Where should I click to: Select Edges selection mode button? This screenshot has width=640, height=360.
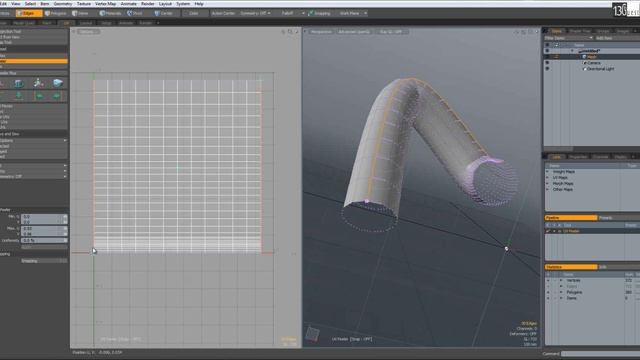point(29,13)
